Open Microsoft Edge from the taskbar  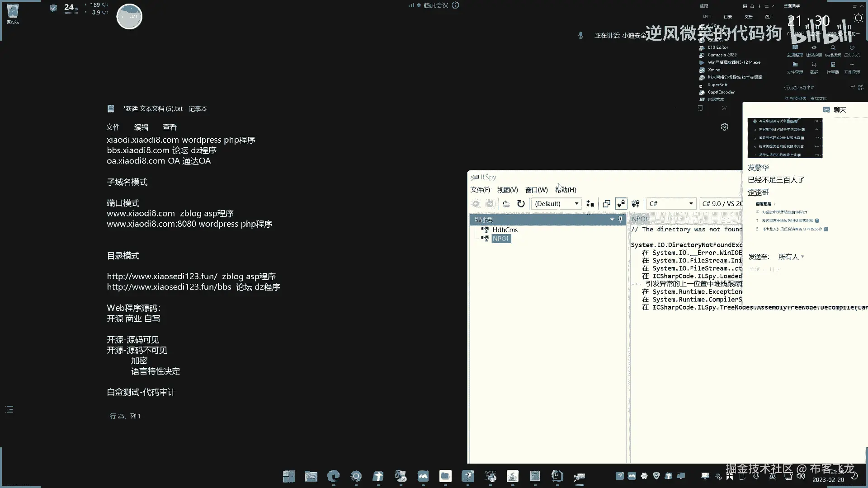click(333, 476)
